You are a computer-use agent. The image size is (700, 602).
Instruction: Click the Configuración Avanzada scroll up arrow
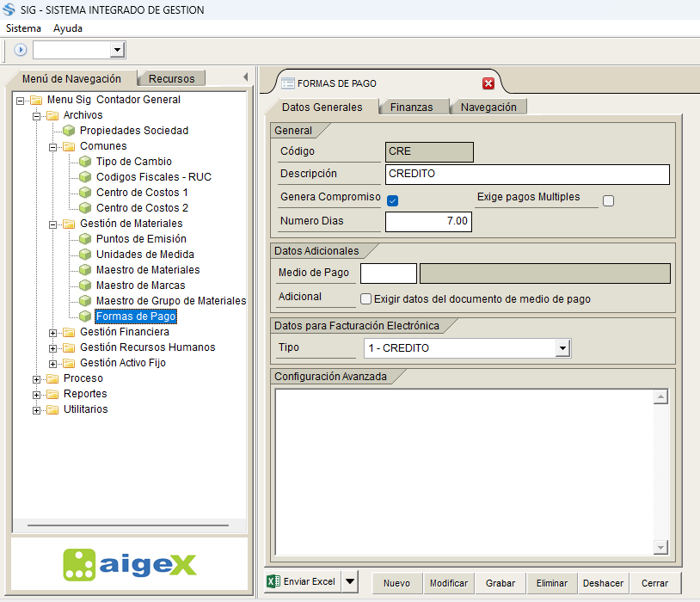[660, 396]
